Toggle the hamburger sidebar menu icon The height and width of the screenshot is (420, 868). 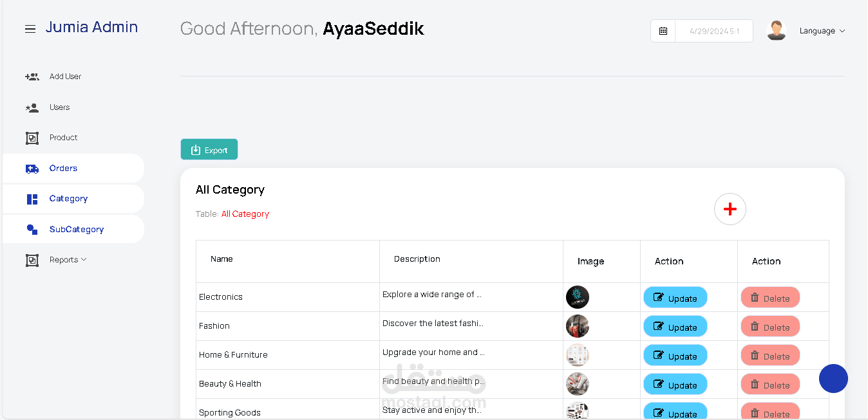point(30,29)
